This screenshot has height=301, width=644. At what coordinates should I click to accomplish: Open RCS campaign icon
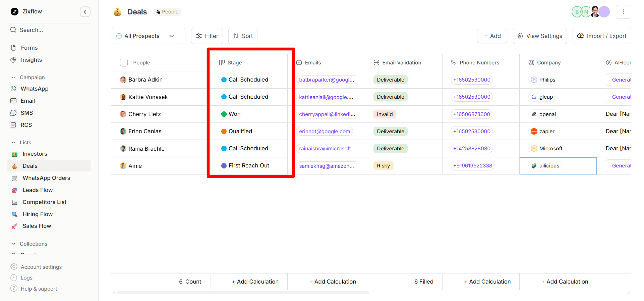13,125
